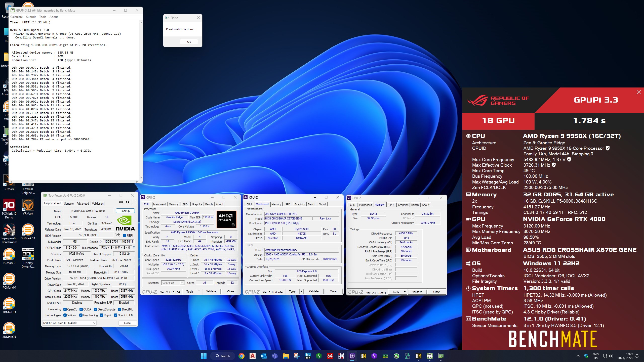
Task: Click Windows taskbar Search box
Action: pos(223,356)
